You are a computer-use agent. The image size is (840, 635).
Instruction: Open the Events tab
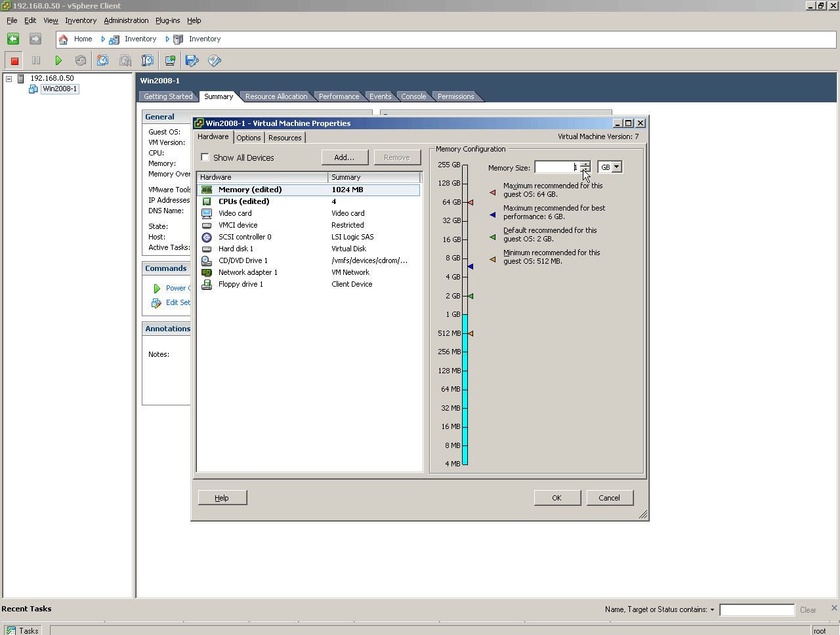click(380, 96)
